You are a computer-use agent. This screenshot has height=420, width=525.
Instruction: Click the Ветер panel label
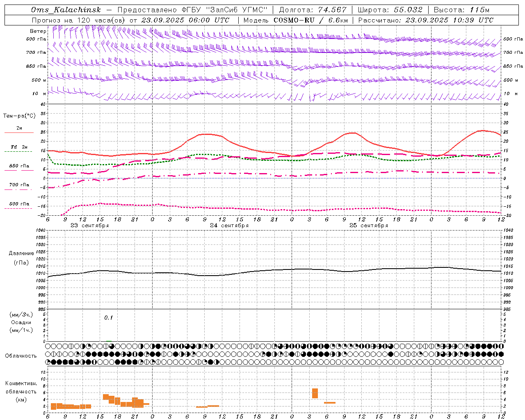tap(38, 31)
